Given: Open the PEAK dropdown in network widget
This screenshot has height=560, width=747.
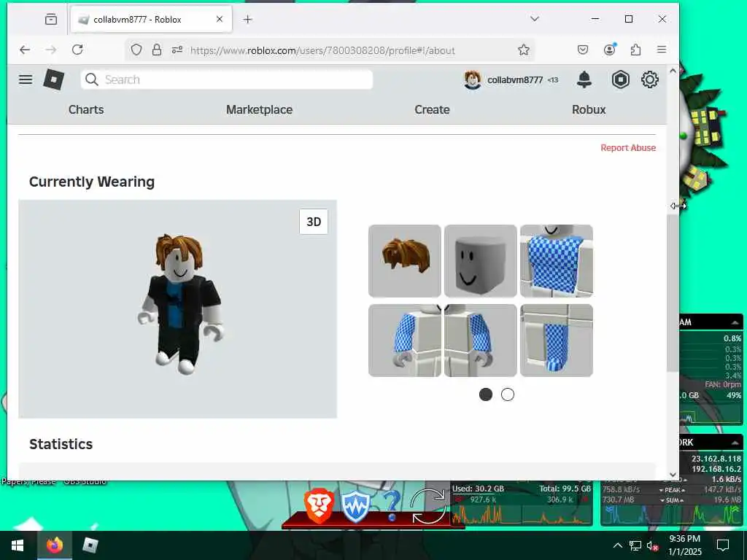Looking at the screenshot, I should tap(672, 490).
